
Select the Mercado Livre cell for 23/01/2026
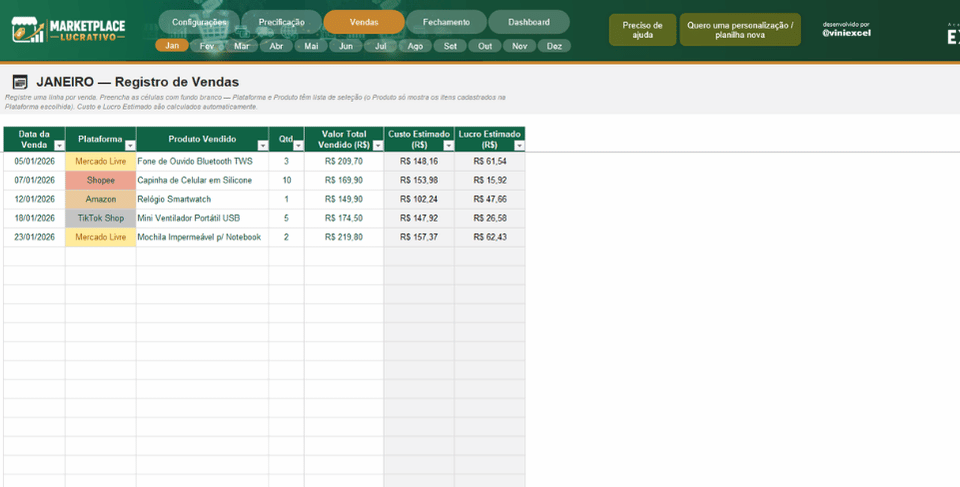pyautogui.click(x=100, y=237)
